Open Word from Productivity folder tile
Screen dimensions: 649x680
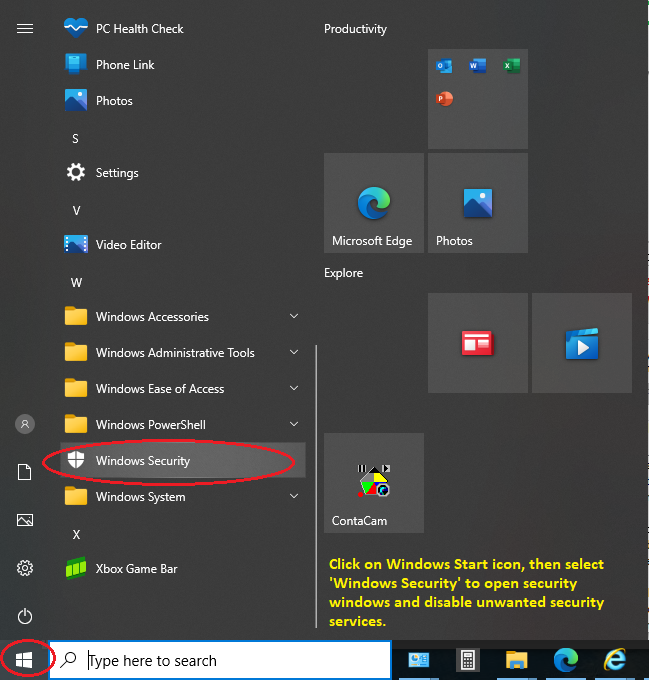[477, 66]
